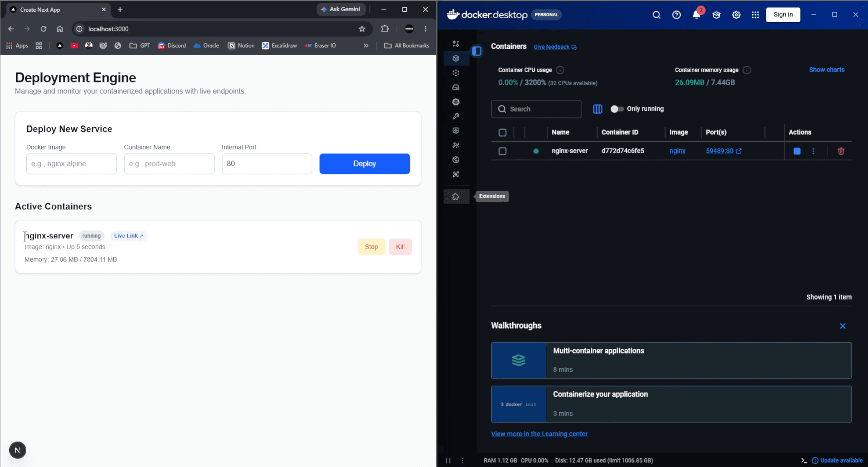Open the Docker apps grid icon
This screenshot has width=868, height=467.
click(755, 15)
